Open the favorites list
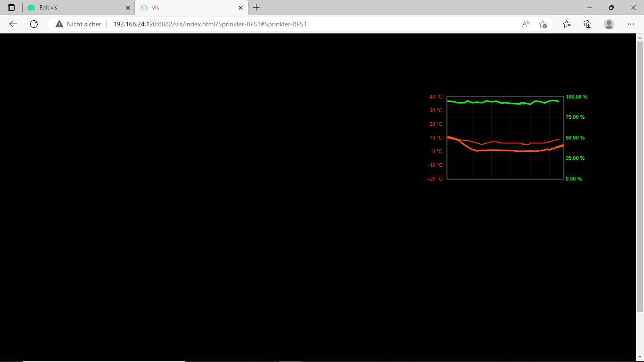Screen dimensions: 644x362 [567, 24]
